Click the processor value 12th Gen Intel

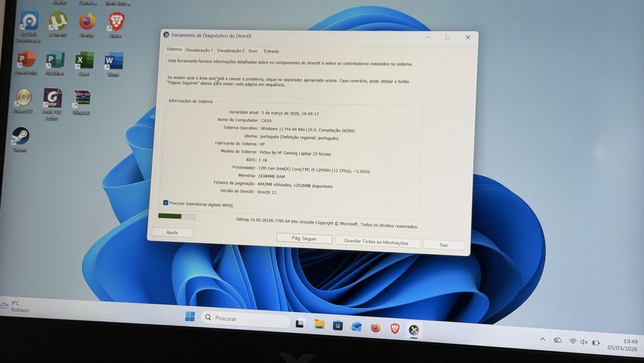click(314, 170)
